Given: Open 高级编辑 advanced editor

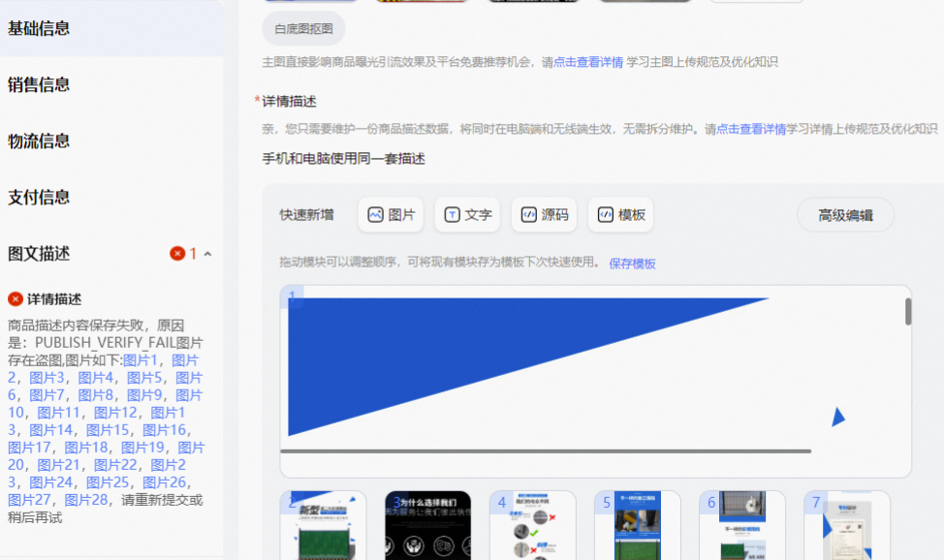Looking at the screenshot, I should [x=845, y=215].
